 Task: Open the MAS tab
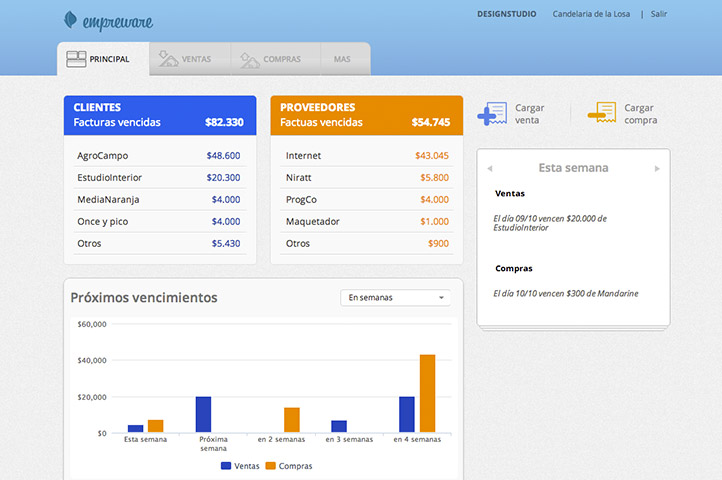[342, 60]
